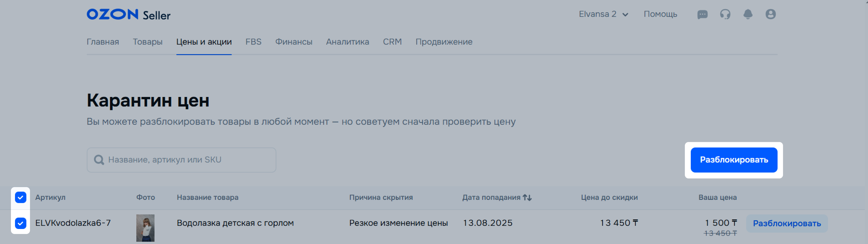Uncheck the ELVKvodolazka6-7 row checkbox

tap(20, 223)
